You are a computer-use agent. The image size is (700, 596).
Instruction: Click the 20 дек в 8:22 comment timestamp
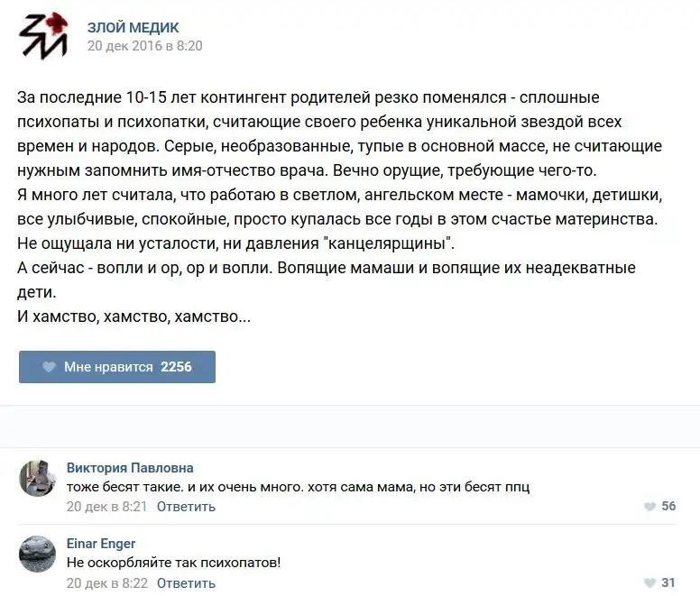click(x=106, y=582)
